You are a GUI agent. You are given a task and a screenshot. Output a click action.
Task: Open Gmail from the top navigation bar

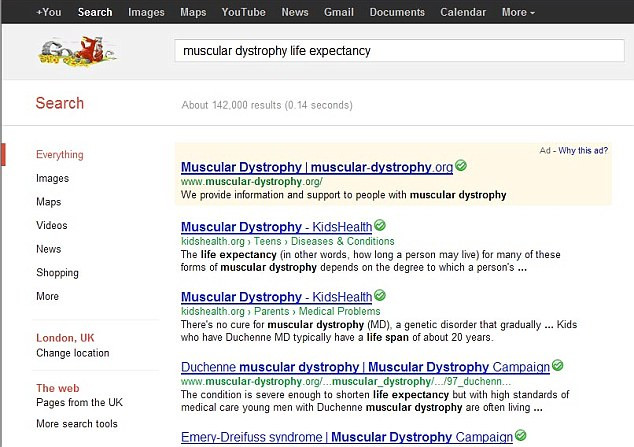click(x=338, y=12)
